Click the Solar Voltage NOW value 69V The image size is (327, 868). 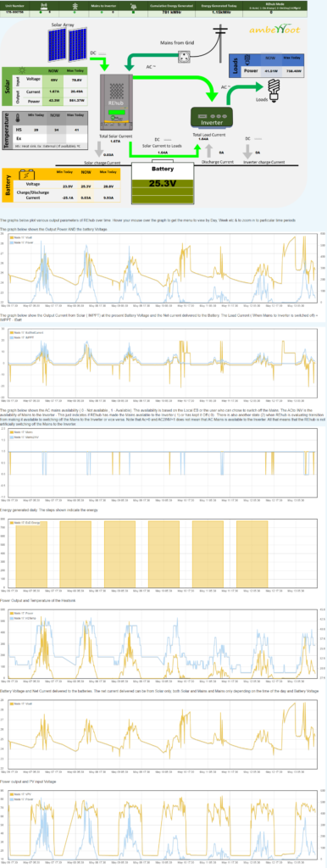pos(54,80)
